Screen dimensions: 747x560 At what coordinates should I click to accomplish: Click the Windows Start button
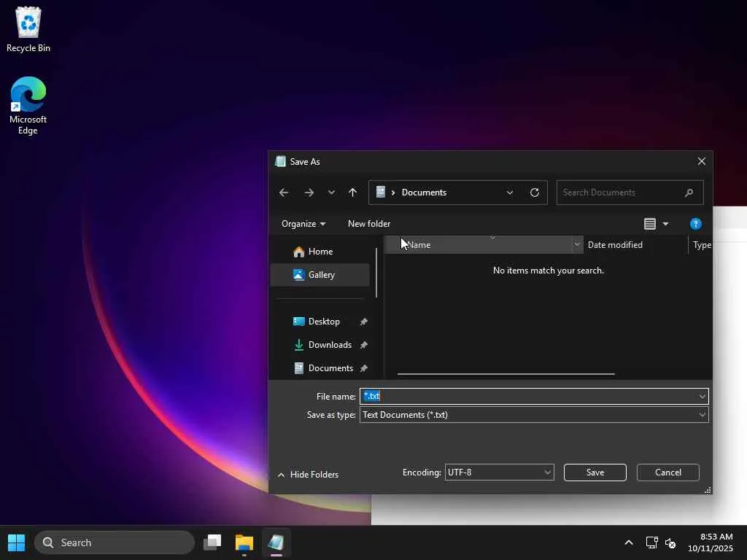[x=16, y=542]
